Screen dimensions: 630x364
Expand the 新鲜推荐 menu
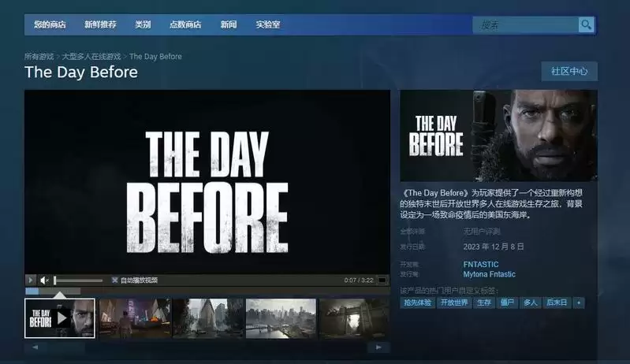(100, 24)
